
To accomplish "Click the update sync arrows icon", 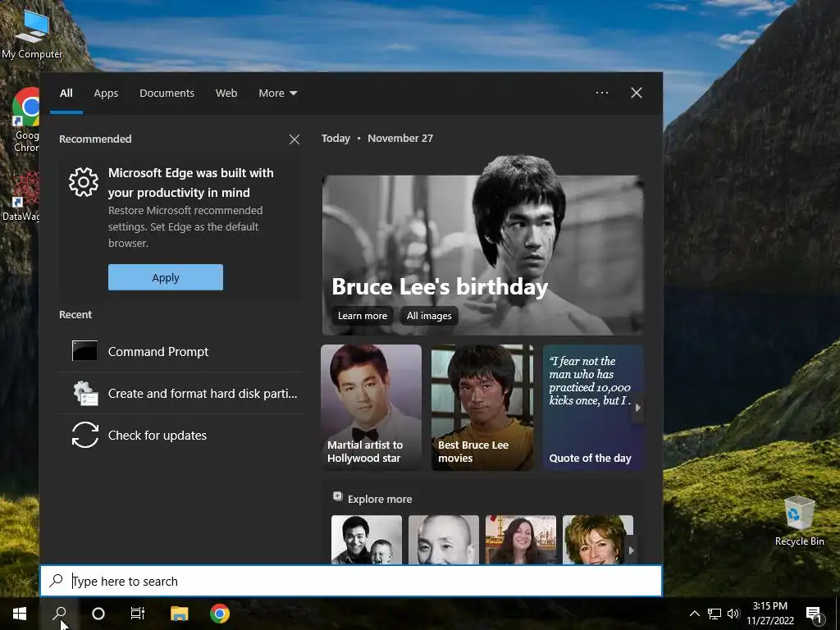I will (x=85, y=435).
